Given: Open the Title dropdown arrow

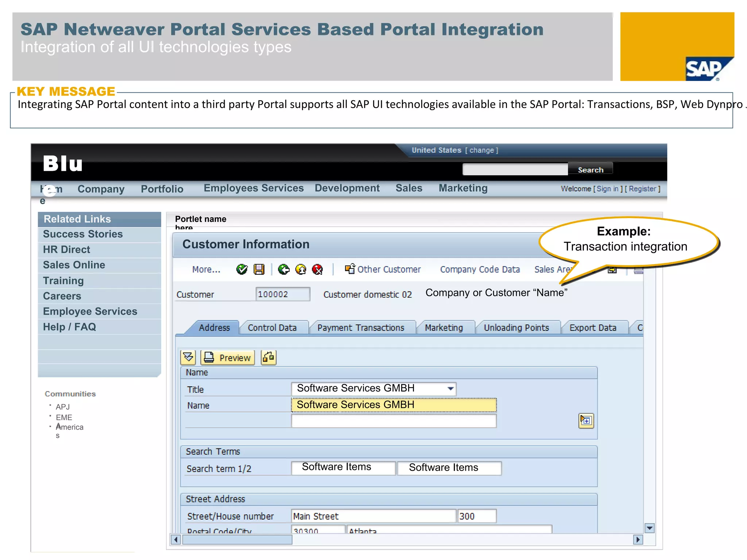Looking at the screenshot, I should pos(451,389).
